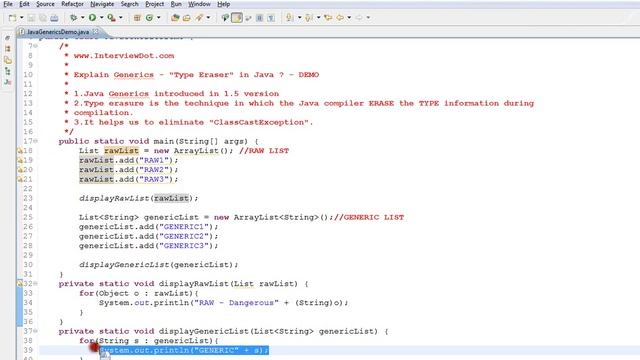Image resolution: width=640 pixels, height=360 pixels.
Task: Click the Save toolbar icon
Action: click(x=31, y=18)
